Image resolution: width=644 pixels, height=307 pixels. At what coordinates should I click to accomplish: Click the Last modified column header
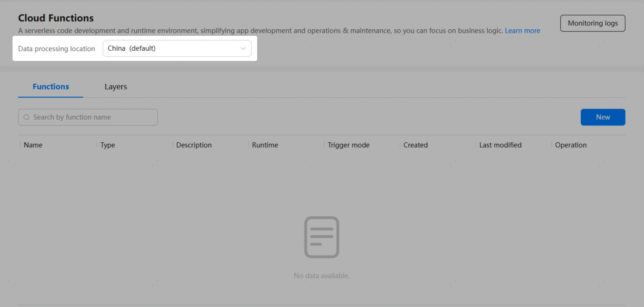(500, 145)
